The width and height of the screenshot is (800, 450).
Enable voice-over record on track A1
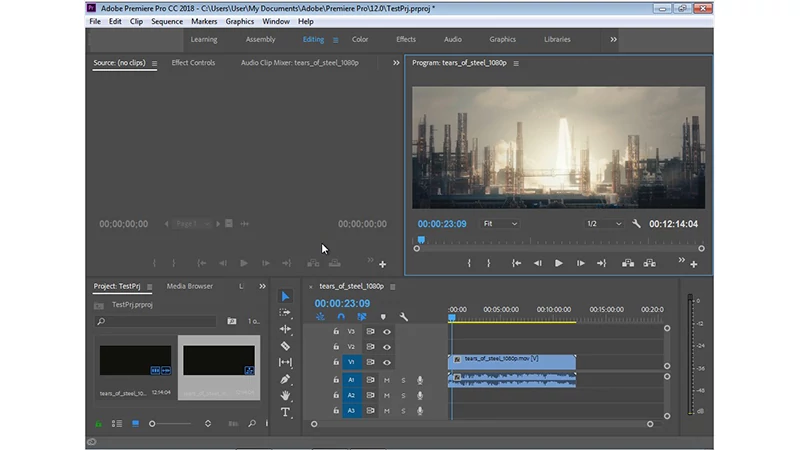tap(420, 380)
